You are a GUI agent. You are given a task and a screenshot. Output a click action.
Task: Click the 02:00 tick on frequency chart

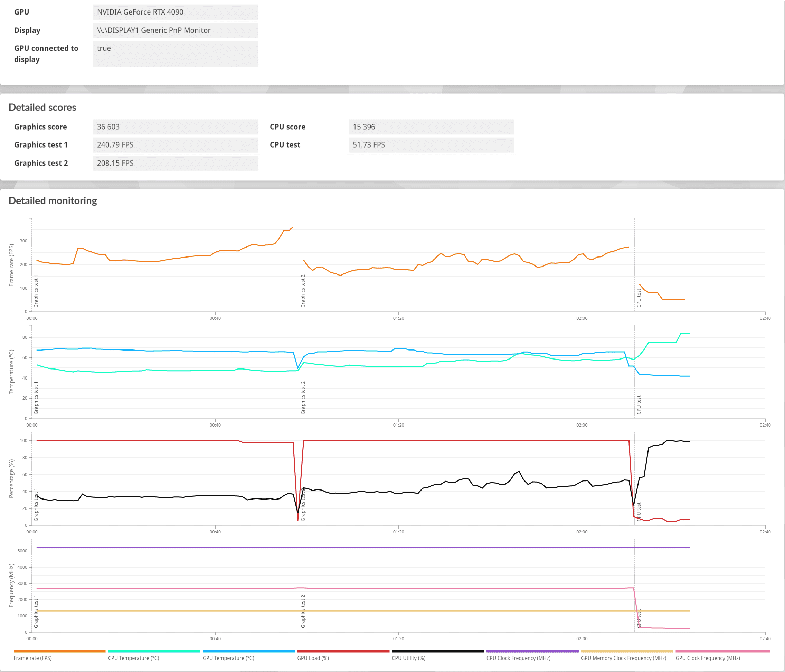[582, 639]
